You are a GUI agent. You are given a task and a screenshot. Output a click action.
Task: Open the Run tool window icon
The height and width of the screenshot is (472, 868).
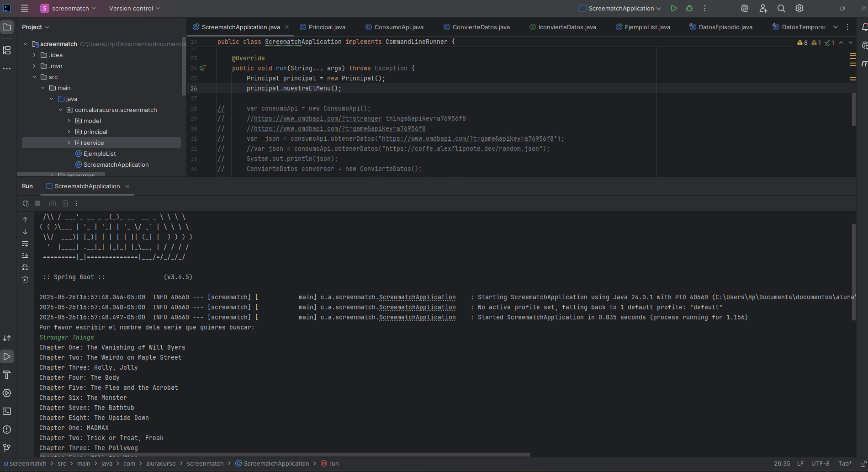tap(7, 356)
